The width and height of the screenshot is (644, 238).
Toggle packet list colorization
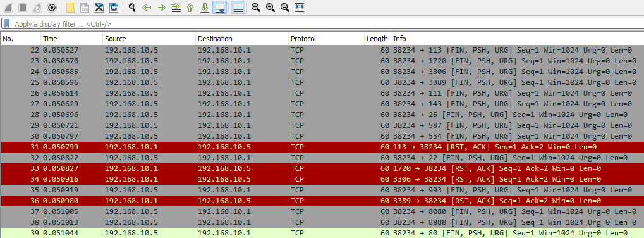click(238, 8)
